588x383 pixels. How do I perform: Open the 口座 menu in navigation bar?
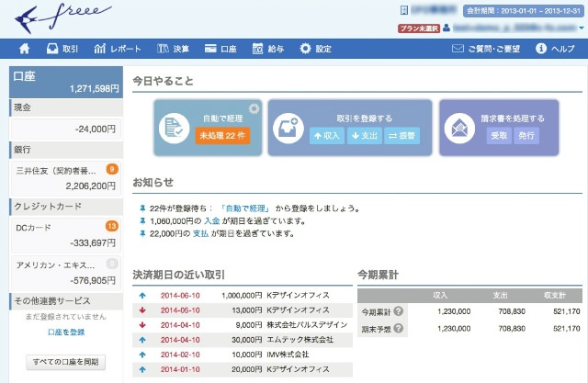pos(220,49)
